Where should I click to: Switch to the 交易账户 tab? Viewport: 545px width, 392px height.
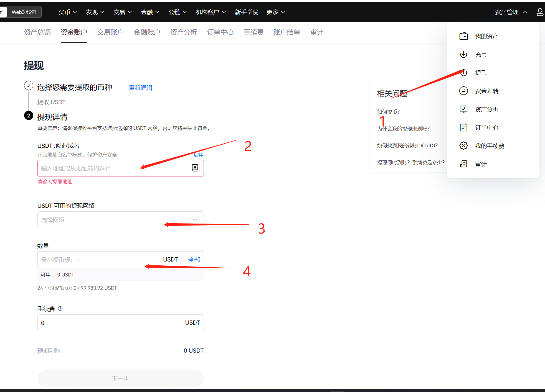tap(110, 32)
